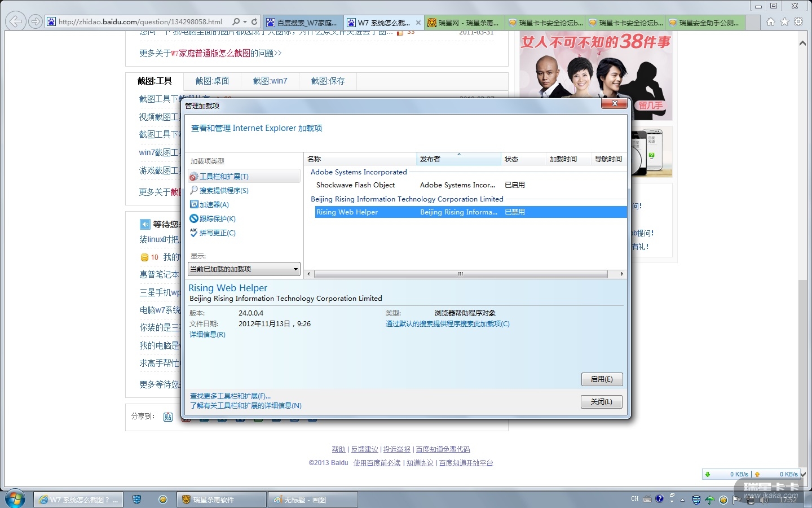Open 知道协议 footer link
The width and height of the screenshot is (812, 508).
pyautogui.click(x=420, y=463)
